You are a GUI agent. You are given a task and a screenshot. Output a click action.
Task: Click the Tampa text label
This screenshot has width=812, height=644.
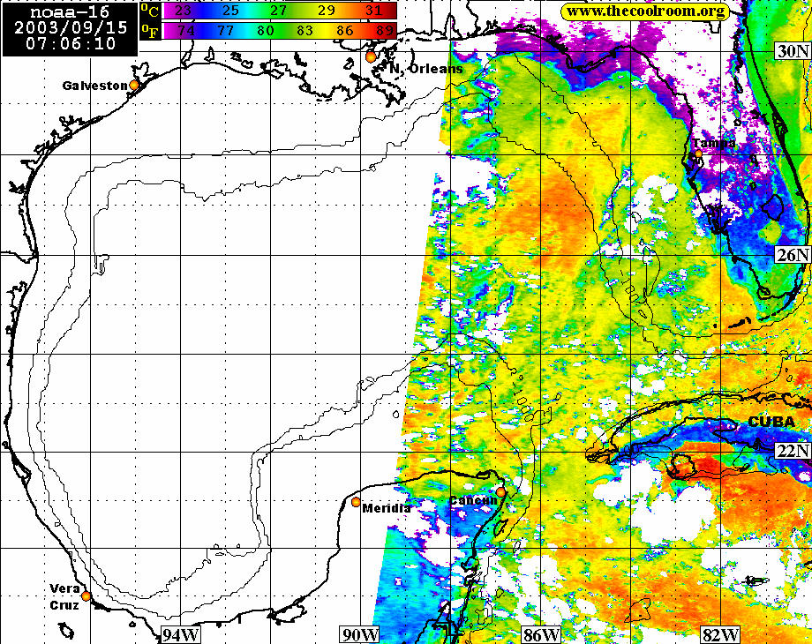tap(715, 143)
